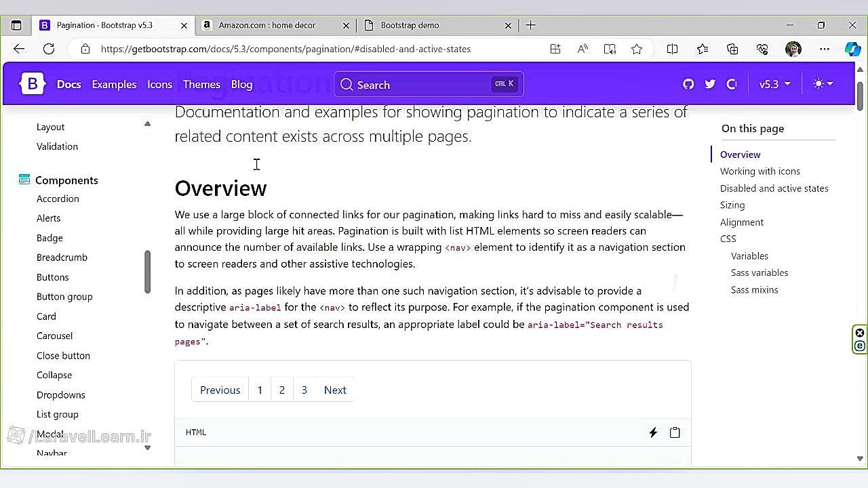Click the Read aloud icon
Screen dimensions: 868x488
point(583,49)
